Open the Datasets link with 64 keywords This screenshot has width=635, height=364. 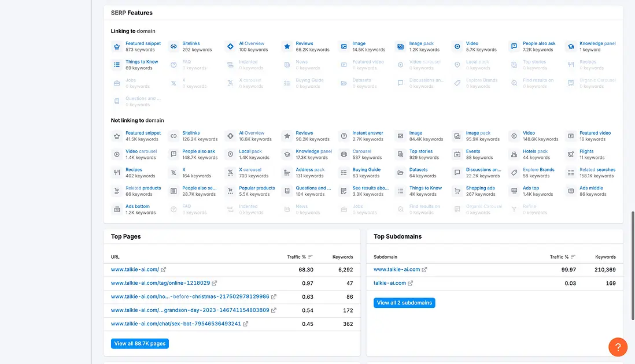pos(418,169)
